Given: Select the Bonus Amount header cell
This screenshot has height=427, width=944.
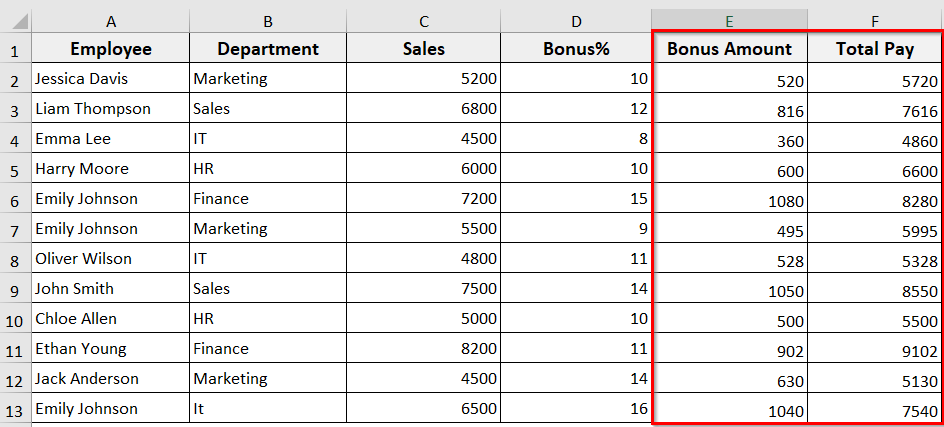Looking at the screenshot, I should (x=729, y=49).
